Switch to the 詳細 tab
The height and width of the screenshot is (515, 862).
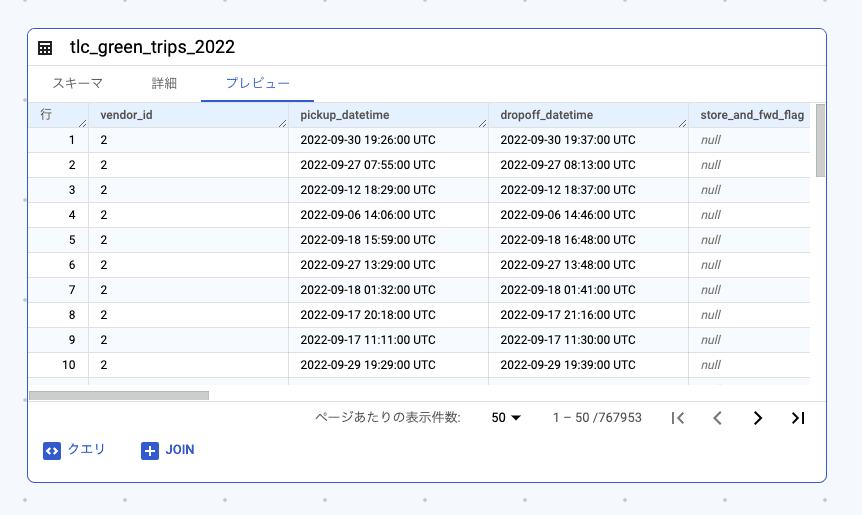point(164,83)
